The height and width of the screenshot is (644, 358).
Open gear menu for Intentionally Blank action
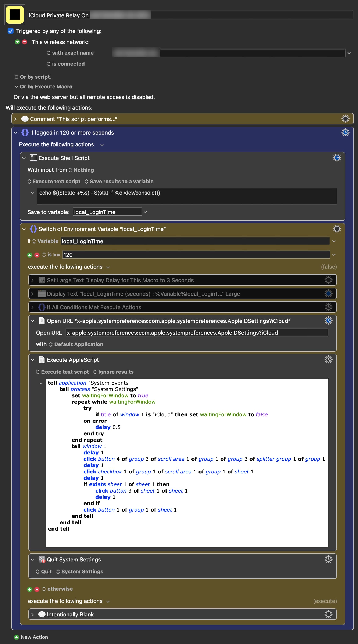click(328, 614)
